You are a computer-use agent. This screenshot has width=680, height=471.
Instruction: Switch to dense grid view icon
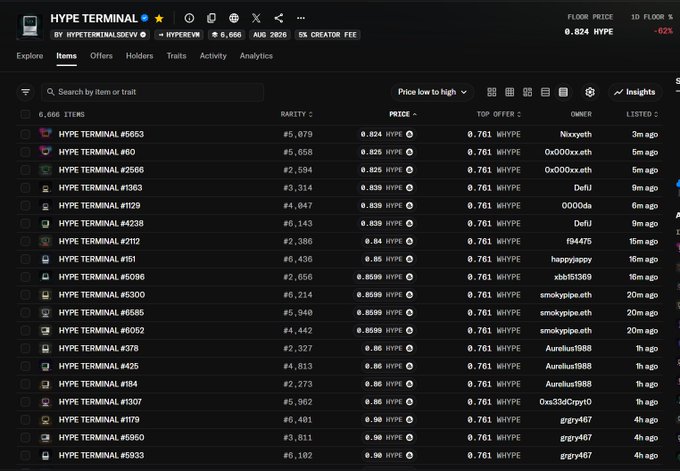pyautogui.click(x=510, y=92)
